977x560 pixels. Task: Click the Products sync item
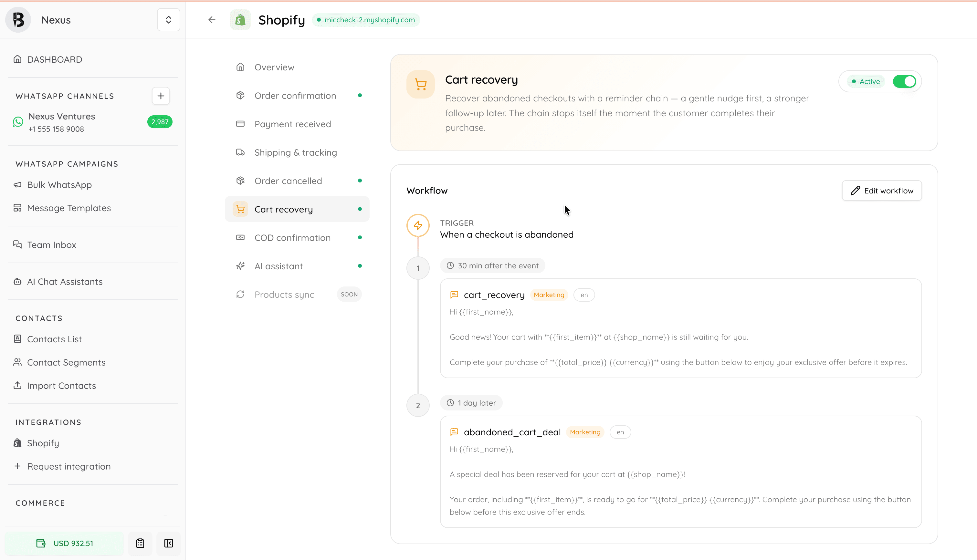[x=297, y=295]
